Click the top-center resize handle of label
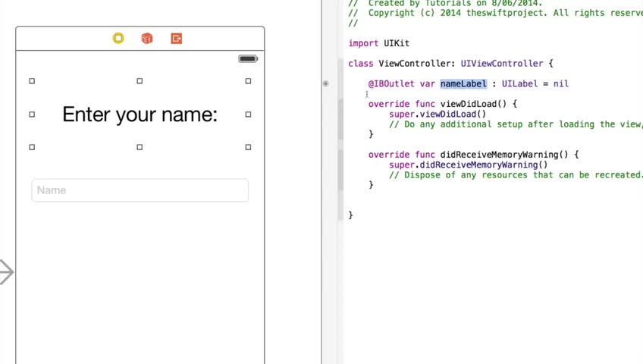643x364 pixels. click(x=140, y=81)
